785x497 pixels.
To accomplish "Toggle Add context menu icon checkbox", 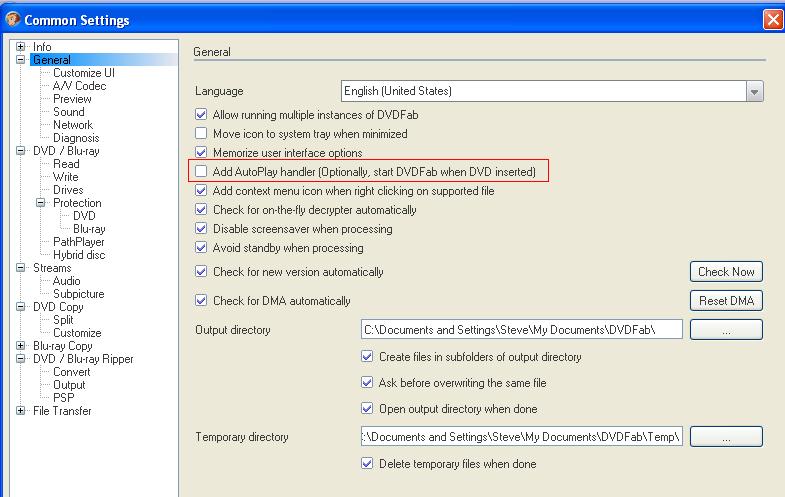I will [201, 190].
